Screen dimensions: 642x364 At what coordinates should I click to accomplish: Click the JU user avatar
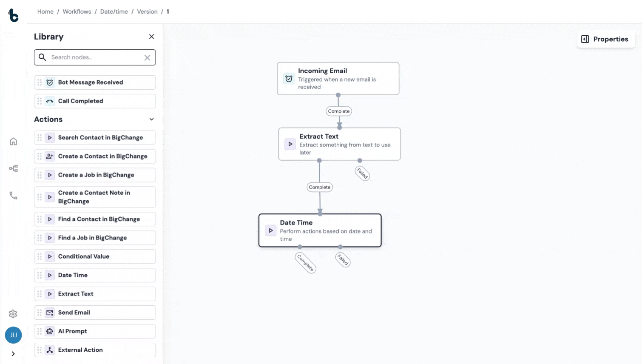(x=13, y=335)
